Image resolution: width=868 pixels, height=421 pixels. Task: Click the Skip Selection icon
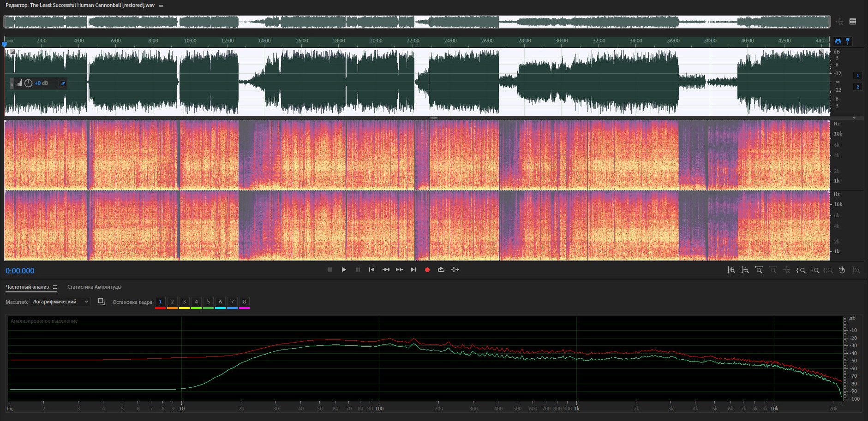pos(455,270)
